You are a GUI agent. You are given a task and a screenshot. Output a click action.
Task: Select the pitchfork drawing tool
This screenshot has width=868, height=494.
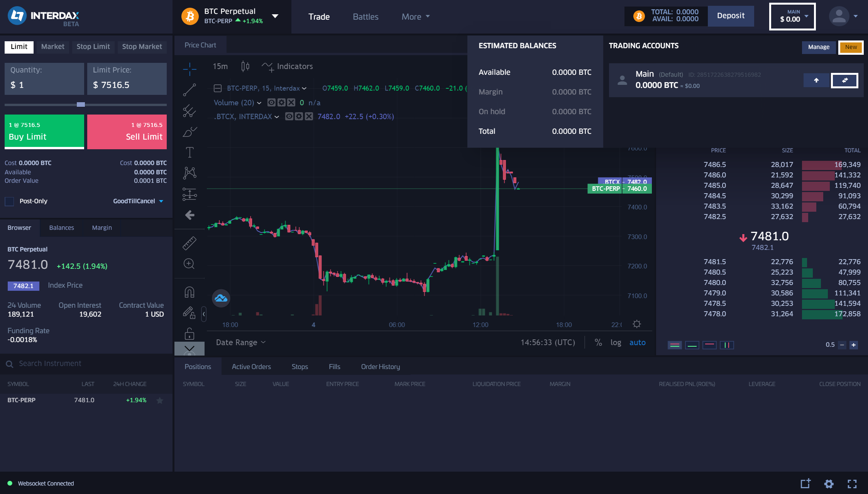pos(190,111)
